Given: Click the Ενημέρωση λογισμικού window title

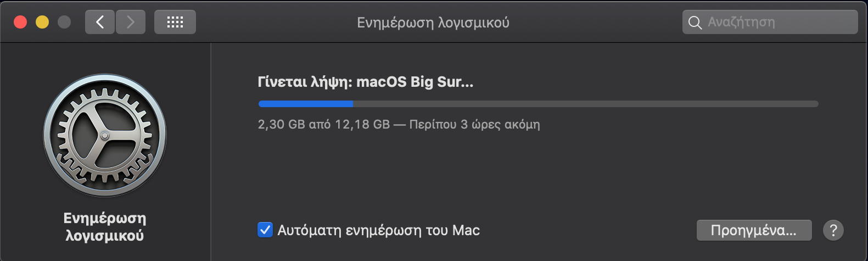Looking at the screenshot, I should click(433, 23).
